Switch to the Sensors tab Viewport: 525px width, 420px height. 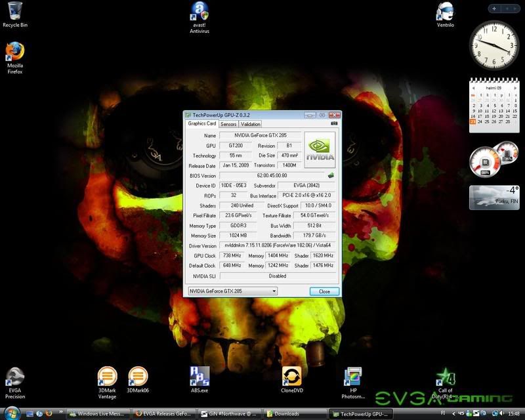(x=228, y=124)
